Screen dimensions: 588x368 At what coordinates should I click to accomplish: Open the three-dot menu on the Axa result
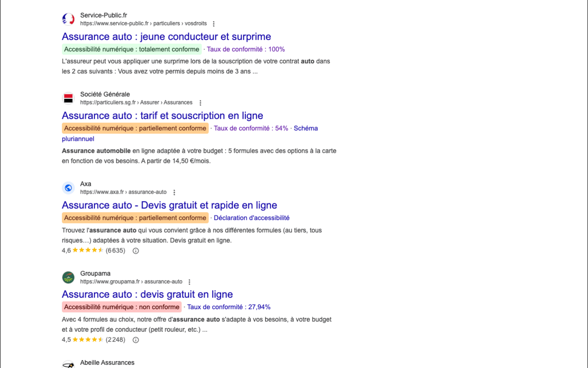click(x=174, y=192)
